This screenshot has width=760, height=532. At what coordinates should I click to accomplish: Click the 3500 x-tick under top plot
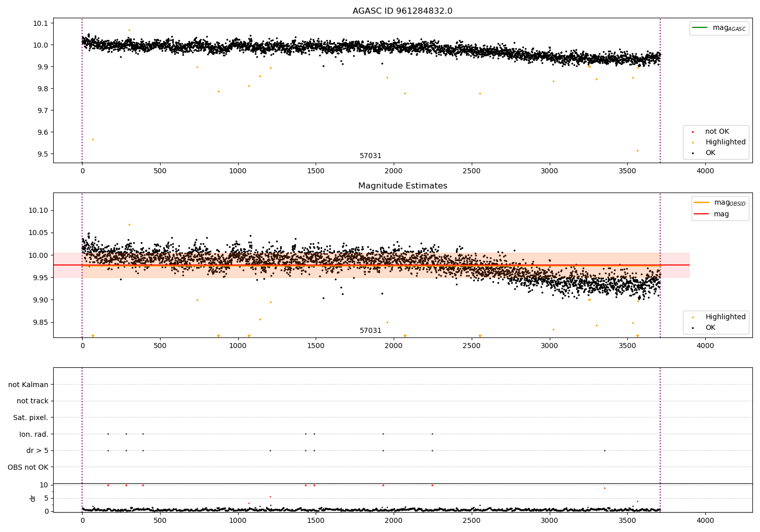tap(627, 171)
